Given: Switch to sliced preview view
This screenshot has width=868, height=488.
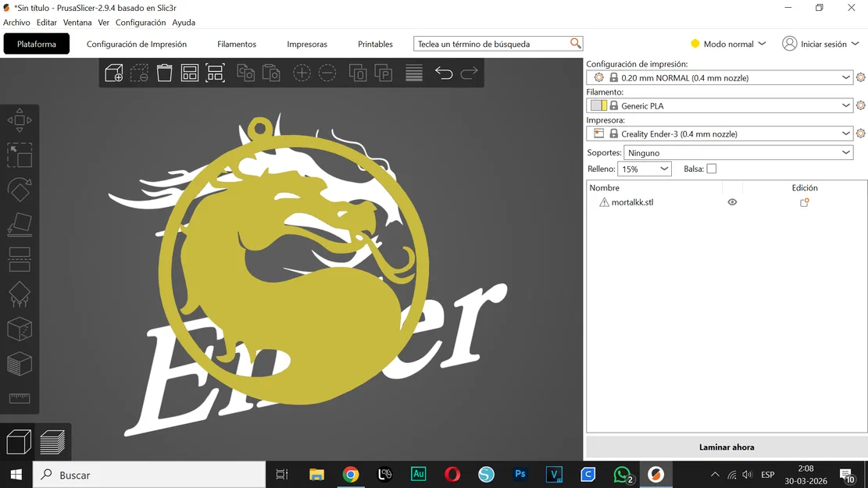Looking at the screenshot, I should tap(52, 441).
